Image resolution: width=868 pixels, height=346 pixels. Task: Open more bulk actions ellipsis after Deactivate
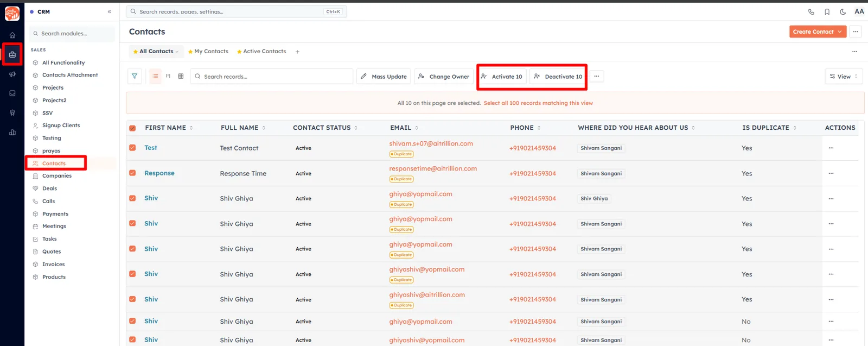click(596, 77)
